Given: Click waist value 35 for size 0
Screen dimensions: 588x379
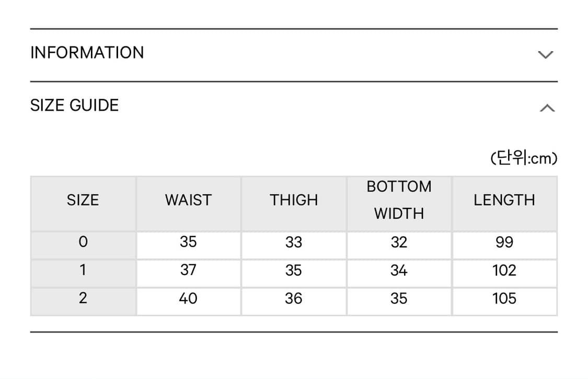Looking at the screenshot, I should pos(188,242).
